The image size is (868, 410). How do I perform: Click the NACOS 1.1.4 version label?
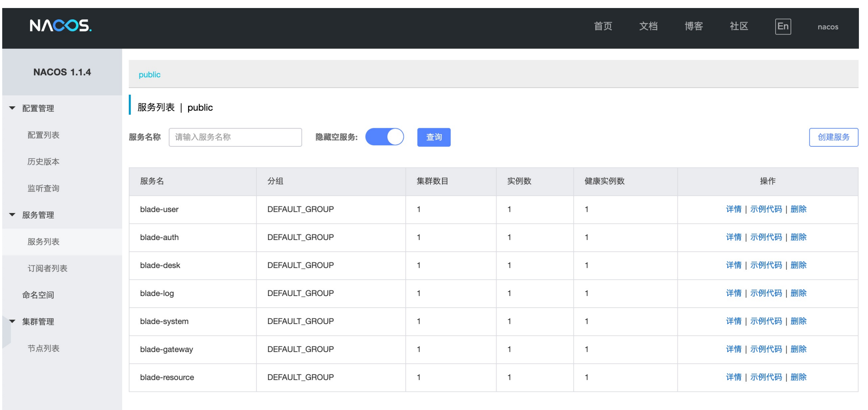(x=62, y=72)
